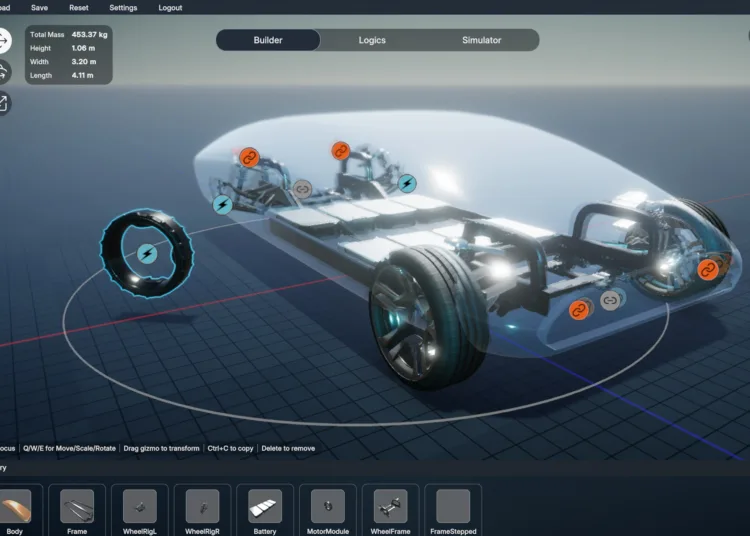
Task: Open the Settings menu
Action: 123,7
